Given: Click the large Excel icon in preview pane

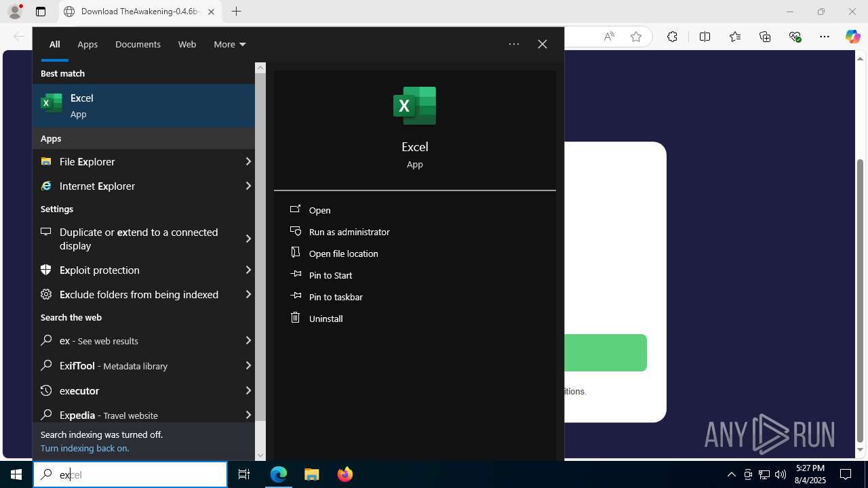Looking at the screenshot, I should (414, 106).
